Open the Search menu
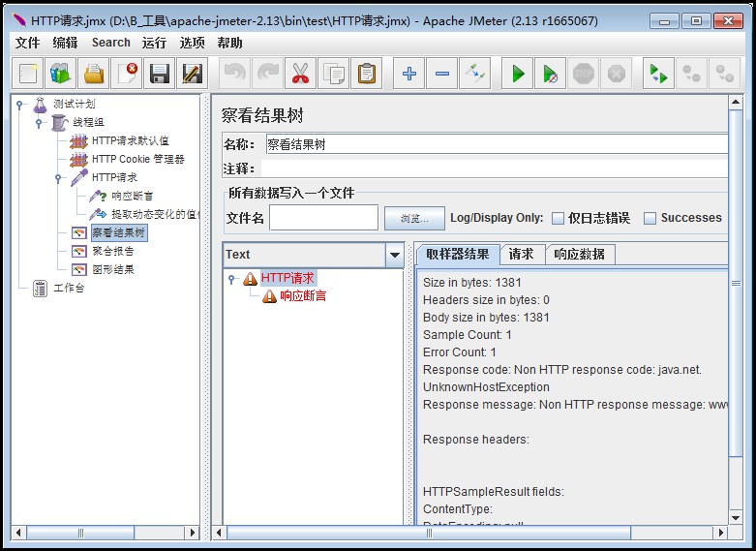The width and height of the screenshot is (756, 551). [x=111, y=43]
